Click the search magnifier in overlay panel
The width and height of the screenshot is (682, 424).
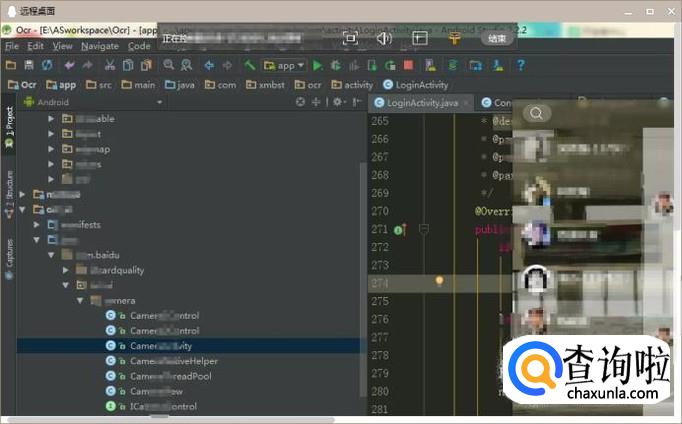(537, 113)
